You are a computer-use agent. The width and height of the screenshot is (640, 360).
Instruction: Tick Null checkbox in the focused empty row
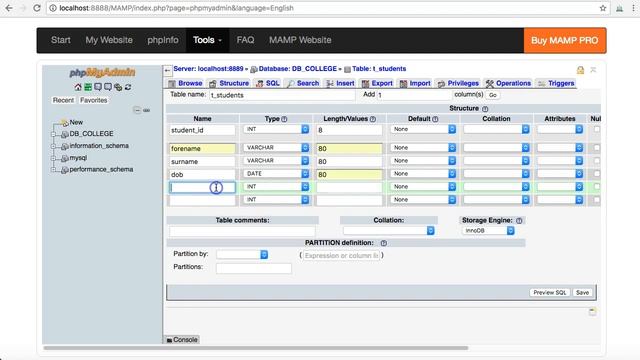tap(597, 187)
